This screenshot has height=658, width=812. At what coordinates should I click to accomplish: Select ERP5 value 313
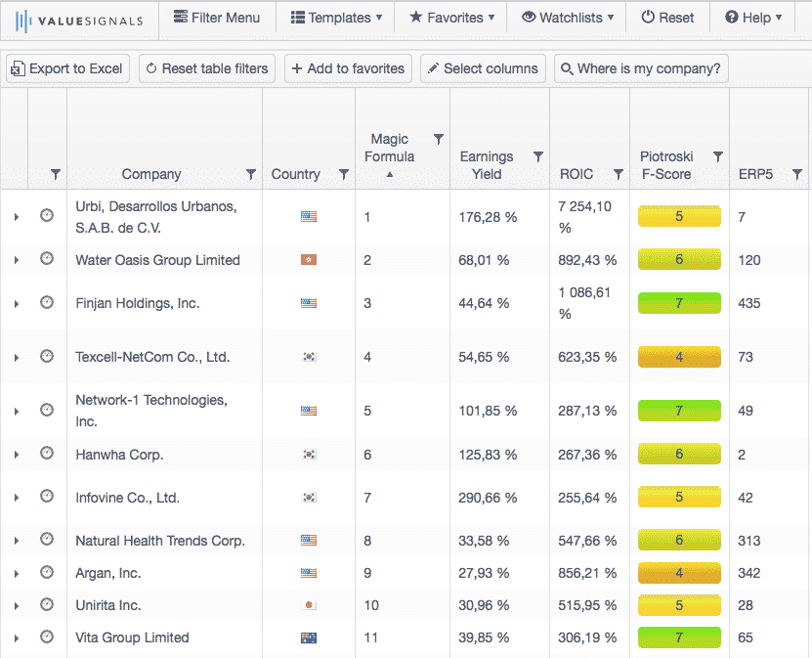749,541
